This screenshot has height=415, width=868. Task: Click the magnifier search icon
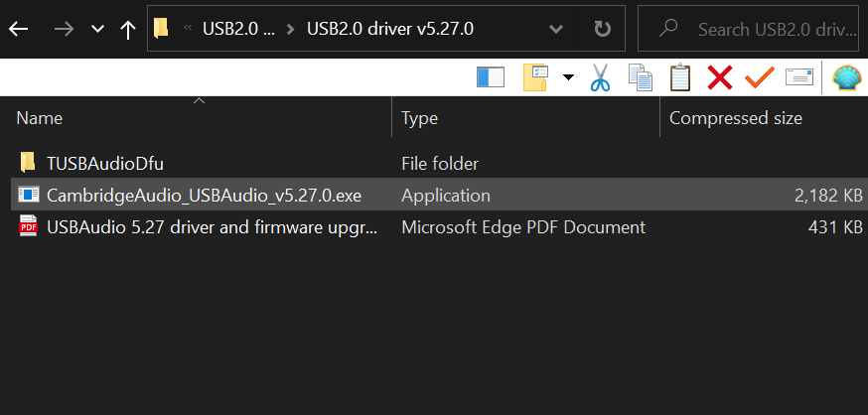[x=668, y=28]
